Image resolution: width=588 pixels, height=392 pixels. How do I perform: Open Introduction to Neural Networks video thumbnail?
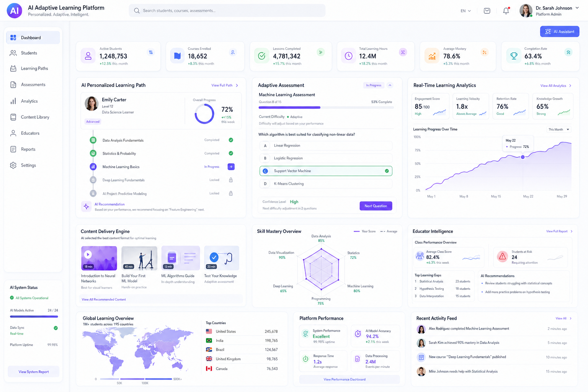pos(99,258)
